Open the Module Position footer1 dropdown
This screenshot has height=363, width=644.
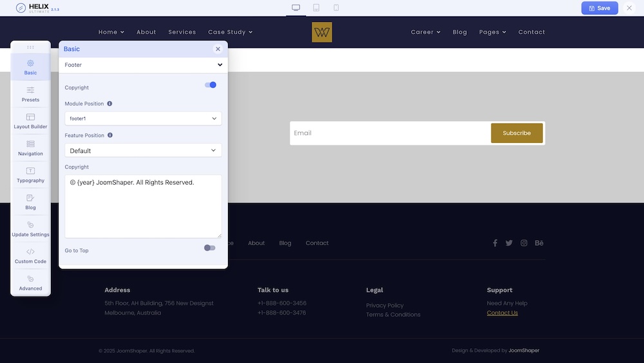[x=143, y=118]
